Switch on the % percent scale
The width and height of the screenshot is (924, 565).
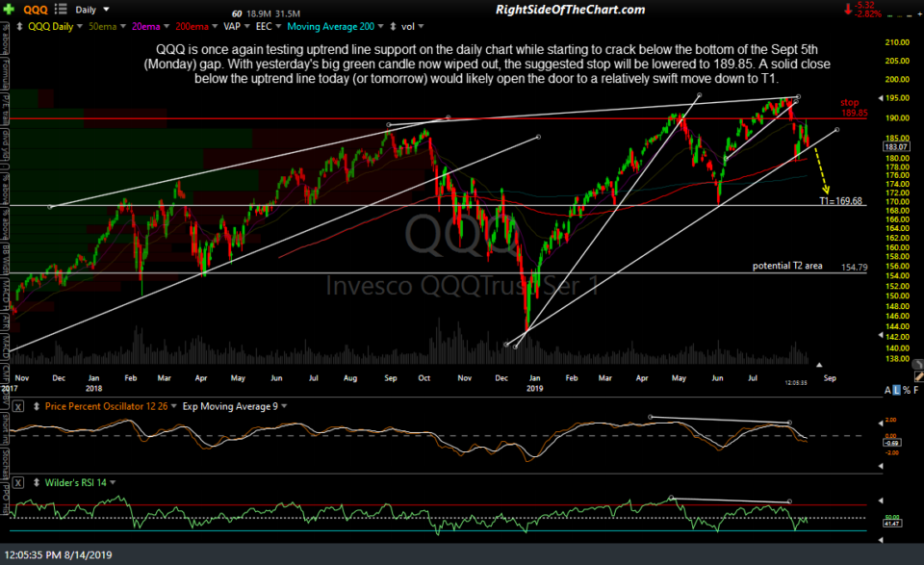tap(907, 390)
